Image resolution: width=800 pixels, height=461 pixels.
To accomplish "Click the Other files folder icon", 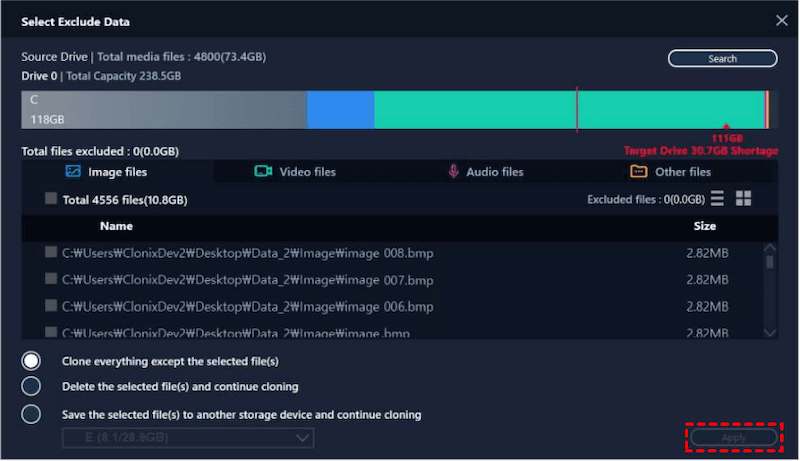I will (x=638, y=172).
